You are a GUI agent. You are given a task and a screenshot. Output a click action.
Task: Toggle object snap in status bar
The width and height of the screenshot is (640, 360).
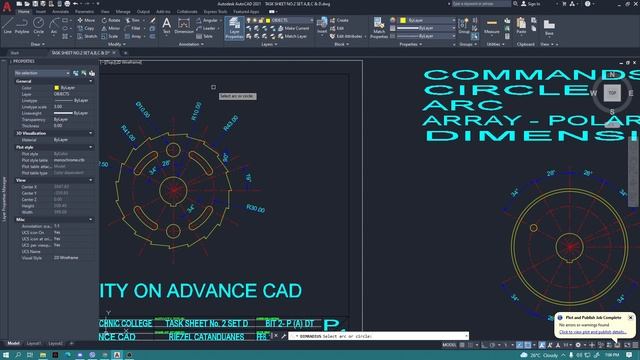527,345
